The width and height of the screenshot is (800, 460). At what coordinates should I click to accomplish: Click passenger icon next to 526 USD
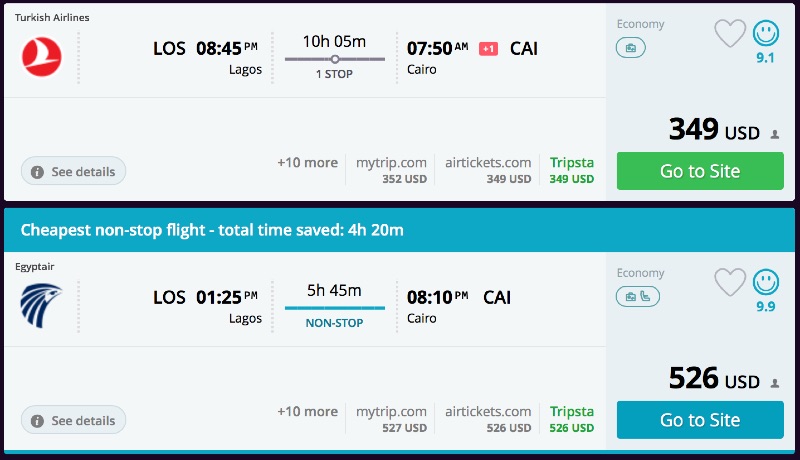775,382
